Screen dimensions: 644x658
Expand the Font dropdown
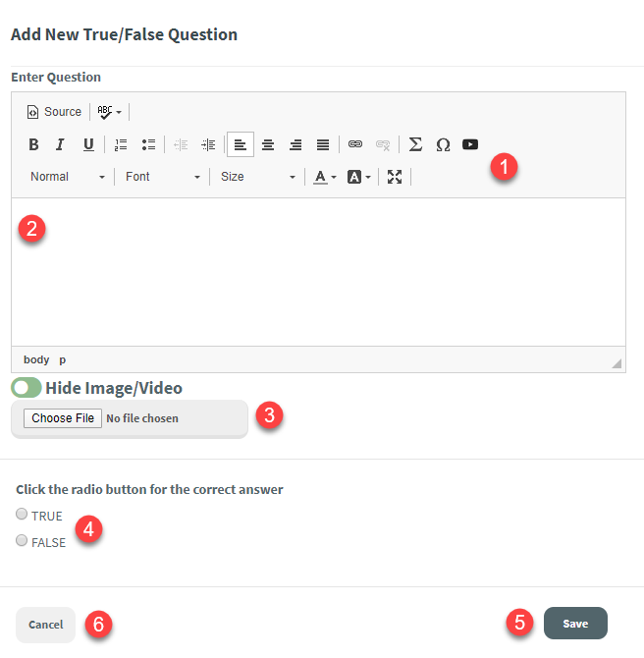tap(162, 177)
